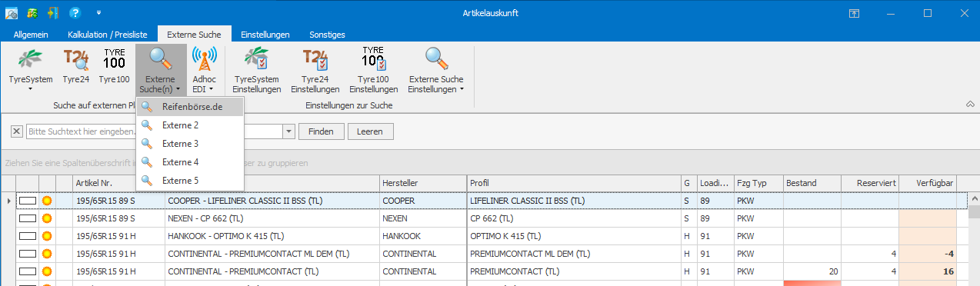Viewport: 980px width, 286px height.
Task: Choose Externe 4 from the menu
Action: [190, 162]
